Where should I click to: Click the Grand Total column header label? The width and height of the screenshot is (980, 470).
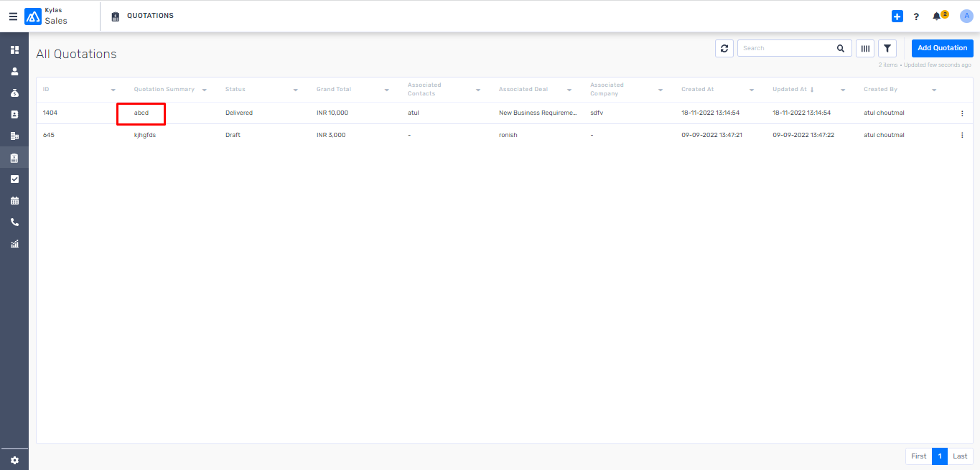(x=334, y=90)
